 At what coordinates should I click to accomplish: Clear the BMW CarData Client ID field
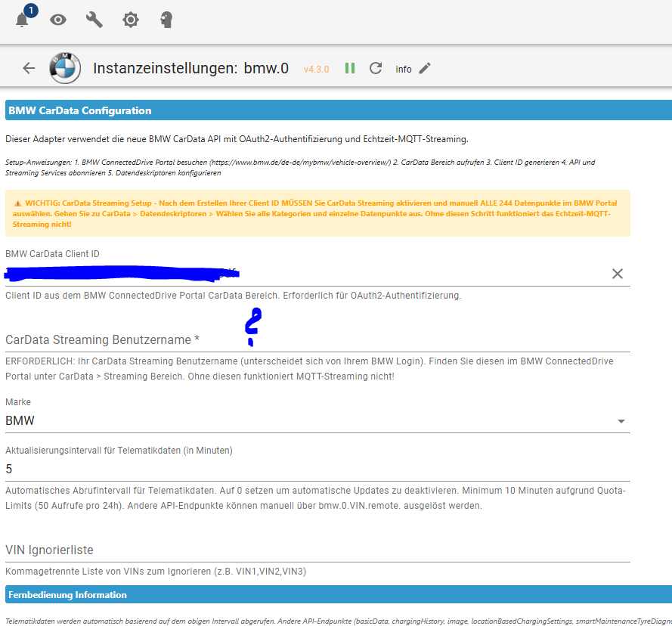coord(617,274)
